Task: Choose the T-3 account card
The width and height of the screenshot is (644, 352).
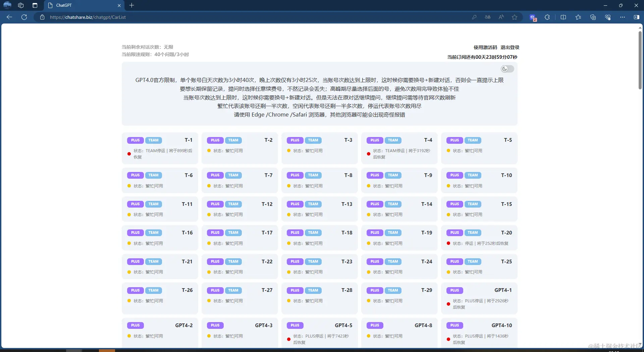Action: (x=320, y=148)
